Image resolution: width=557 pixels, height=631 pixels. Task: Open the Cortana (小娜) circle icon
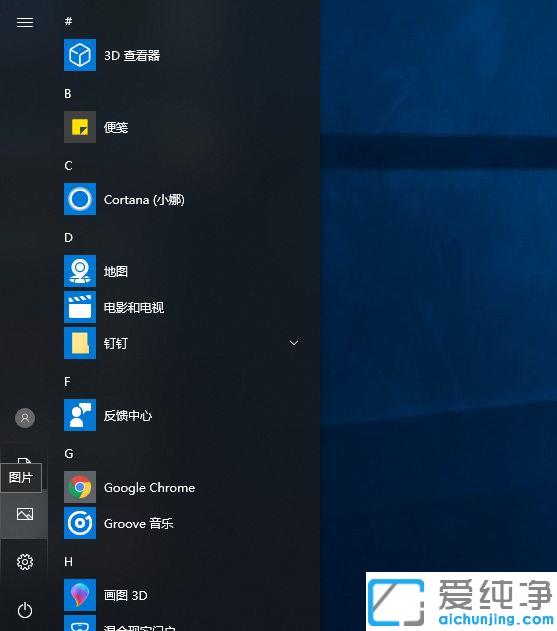[x=80, y=199]
